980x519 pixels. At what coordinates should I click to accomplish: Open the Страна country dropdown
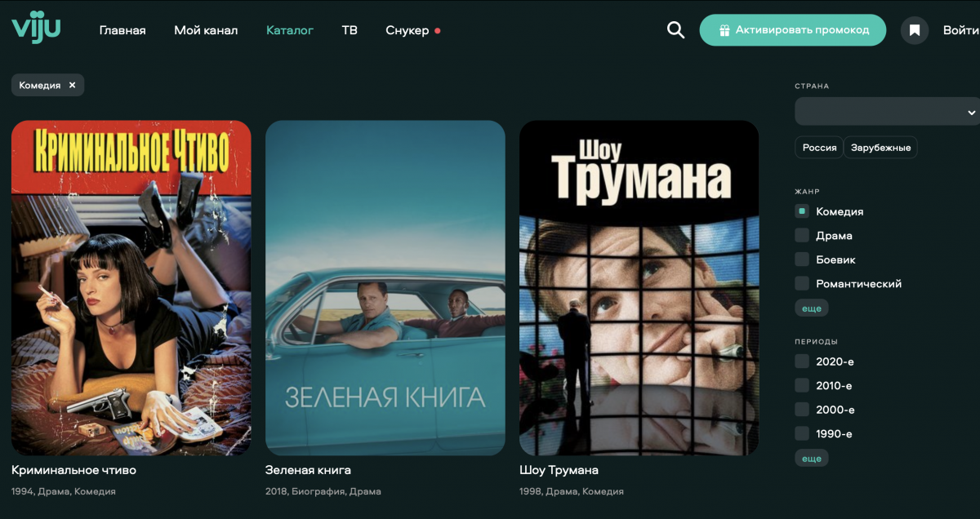point(887,112)
